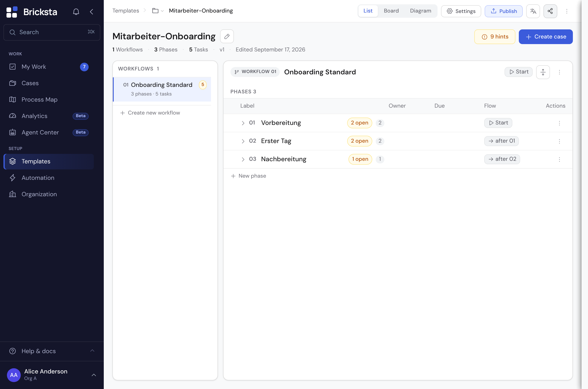Expand Nachbereitung phase

[243, 159]
